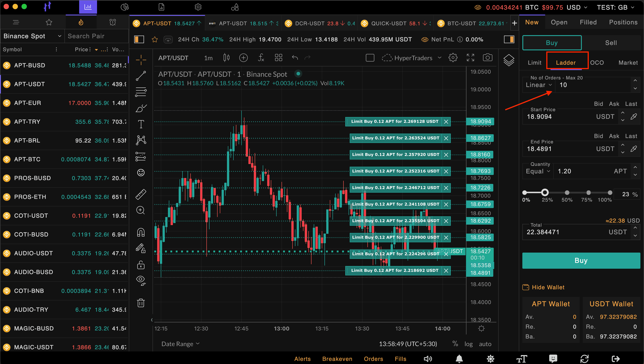Screen dimensions: 644x364
Task: Cancel the 18.9094 limit buy order line
Action: tap(446, 121)
